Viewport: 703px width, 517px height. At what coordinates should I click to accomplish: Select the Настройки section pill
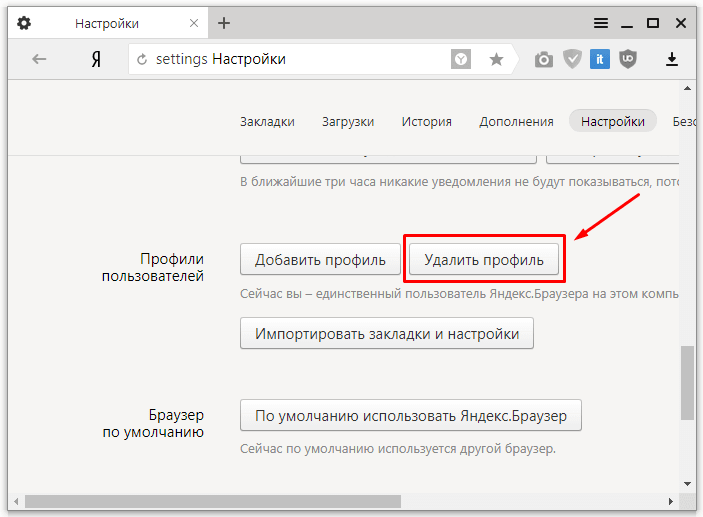point(612,121)
